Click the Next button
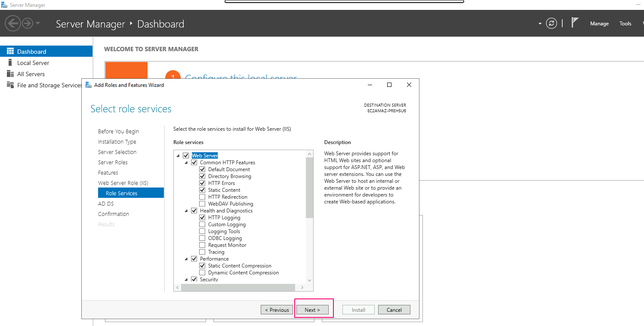The image size is (644, 326). coord(312,310)
